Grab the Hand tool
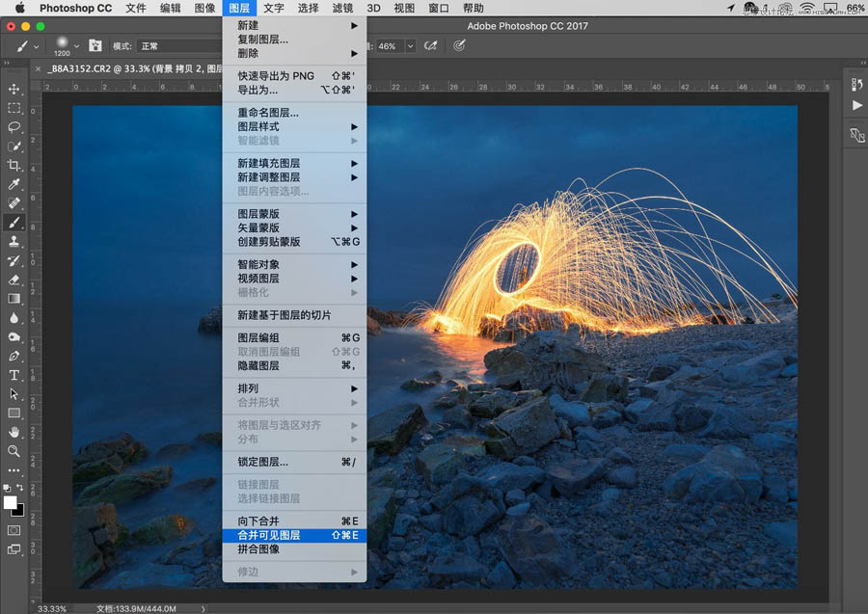Screen dimensions: 868x614 [x=14, y=433]
